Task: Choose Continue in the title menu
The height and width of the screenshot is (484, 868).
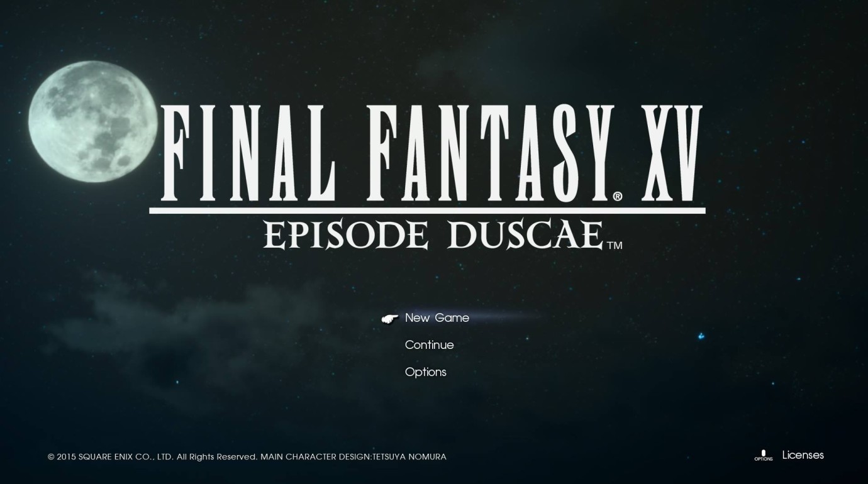Action: [430, 345]
